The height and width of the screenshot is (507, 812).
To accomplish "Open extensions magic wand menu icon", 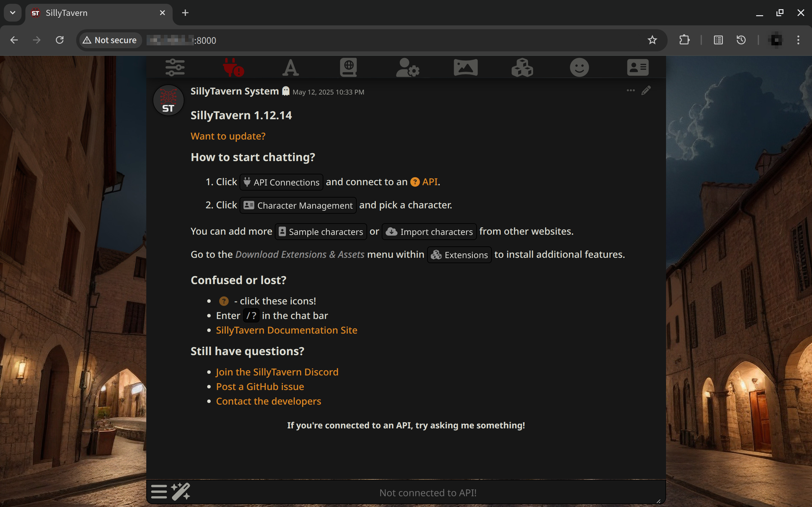I will (181, 491).
